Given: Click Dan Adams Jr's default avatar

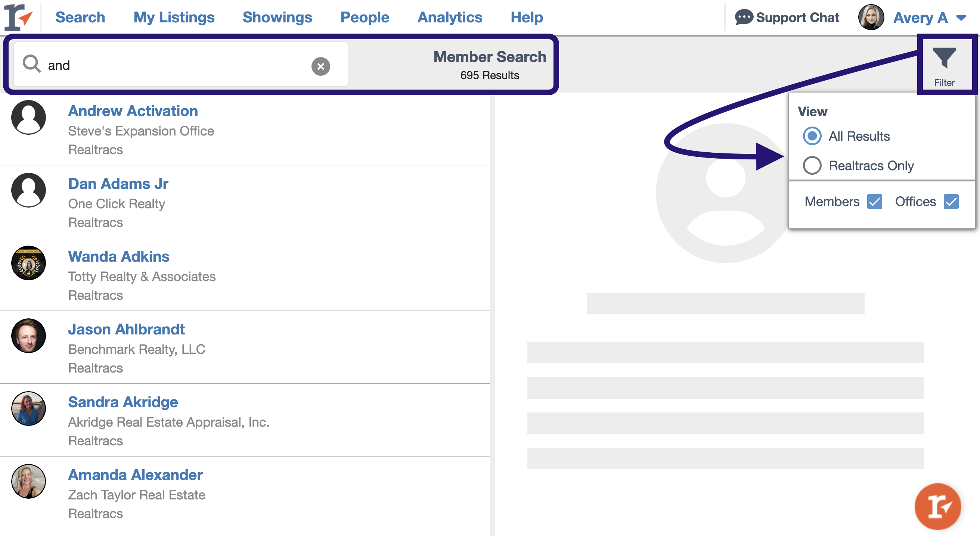Looking at the screenshot, I should [x=28, y=190].
